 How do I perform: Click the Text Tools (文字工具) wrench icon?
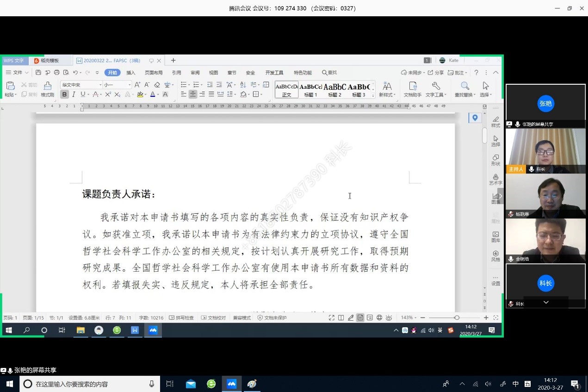[435, 86]
